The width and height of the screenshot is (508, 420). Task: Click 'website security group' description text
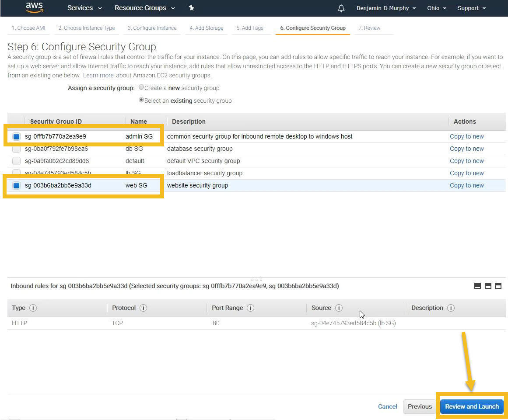pos(198,185)
